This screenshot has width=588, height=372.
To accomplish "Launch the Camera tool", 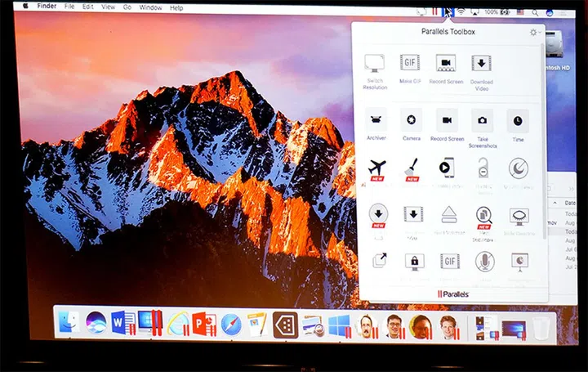I will coord(412,124).
